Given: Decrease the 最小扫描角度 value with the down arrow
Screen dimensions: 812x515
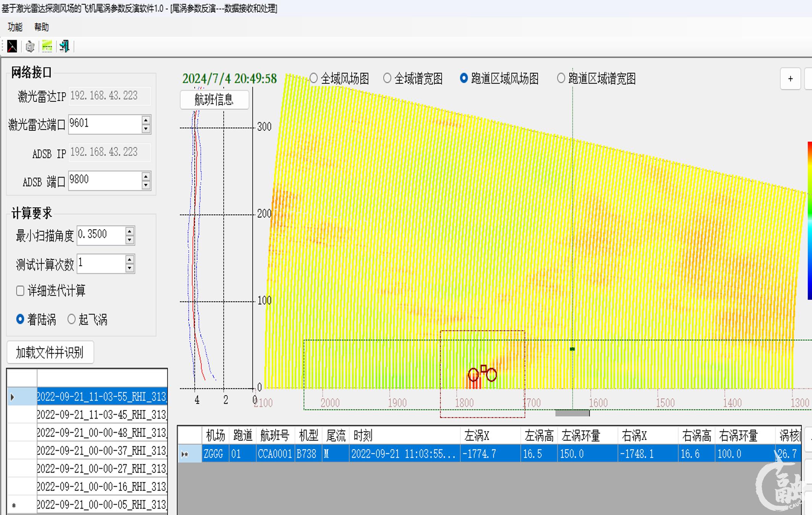Looking at the screenshot, I should pyautogui.click(x=130, y=240).
